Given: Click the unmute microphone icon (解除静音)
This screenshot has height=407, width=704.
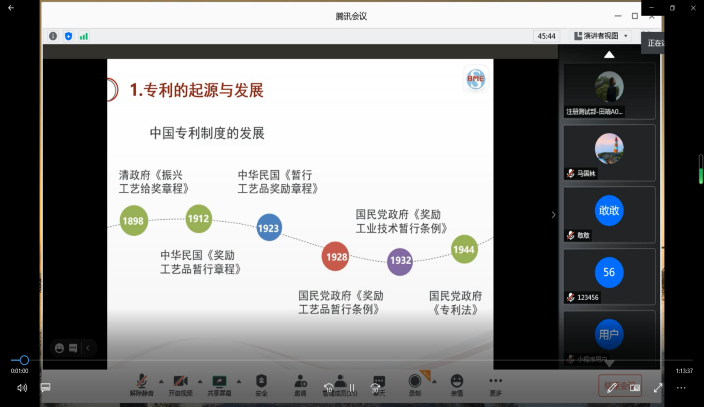Looking at the screenshot, I should coord(142,382).
